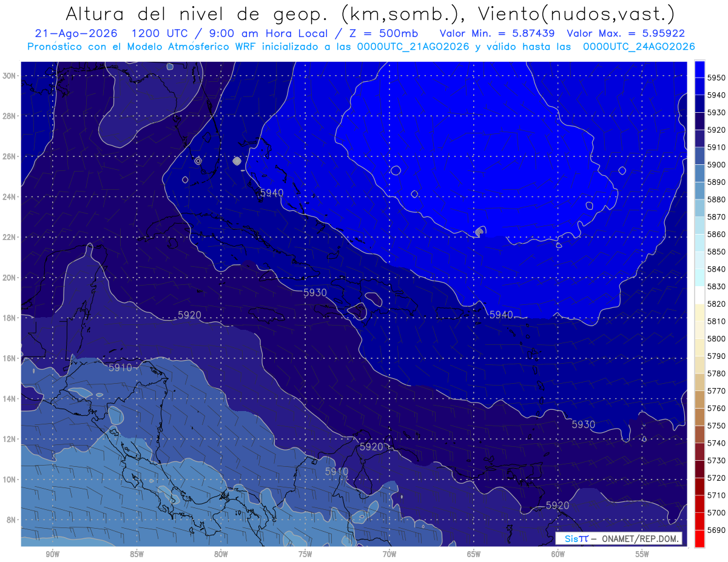
Task: Click the '60W' longitude axis label
Action: tap(558, 554)
